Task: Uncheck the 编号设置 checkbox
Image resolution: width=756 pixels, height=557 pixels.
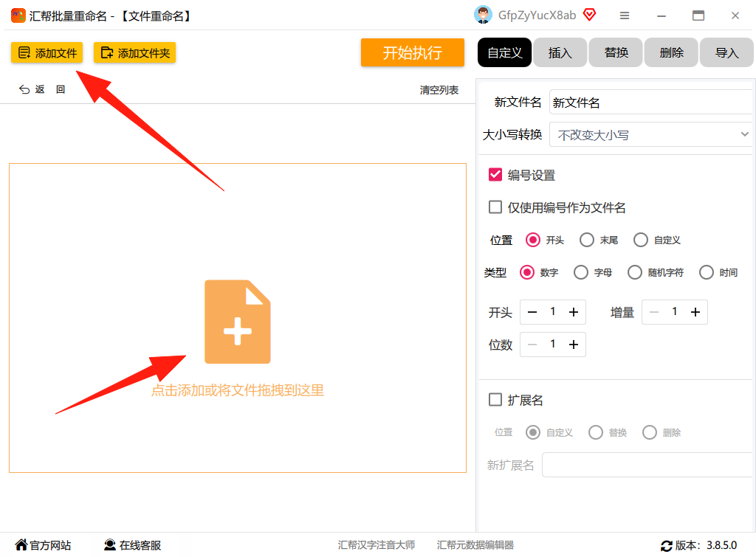Action: (495, 175)
